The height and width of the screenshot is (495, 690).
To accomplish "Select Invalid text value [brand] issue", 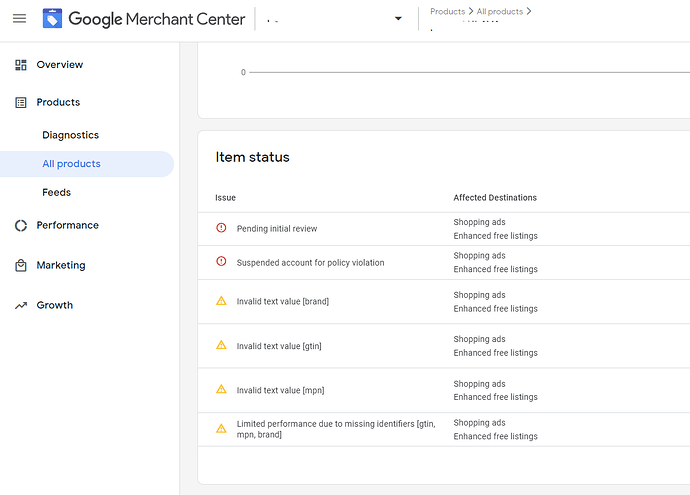I will tap(283, 301).
